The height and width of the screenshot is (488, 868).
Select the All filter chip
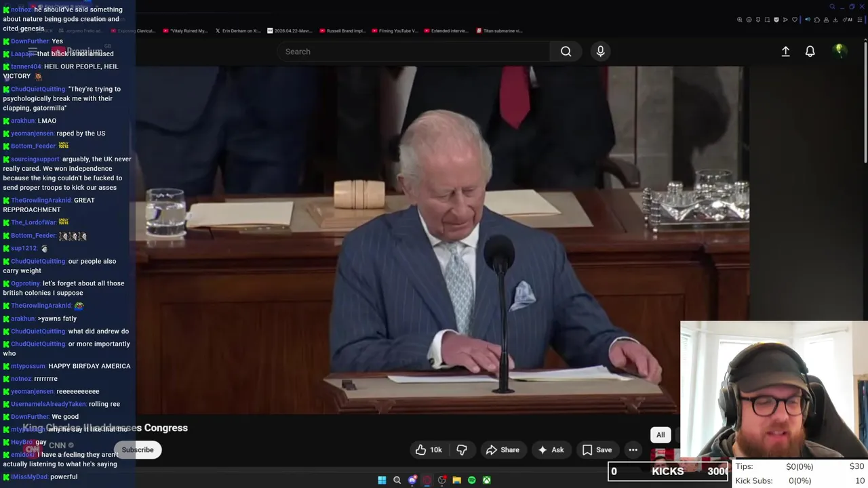coord(660,435)
